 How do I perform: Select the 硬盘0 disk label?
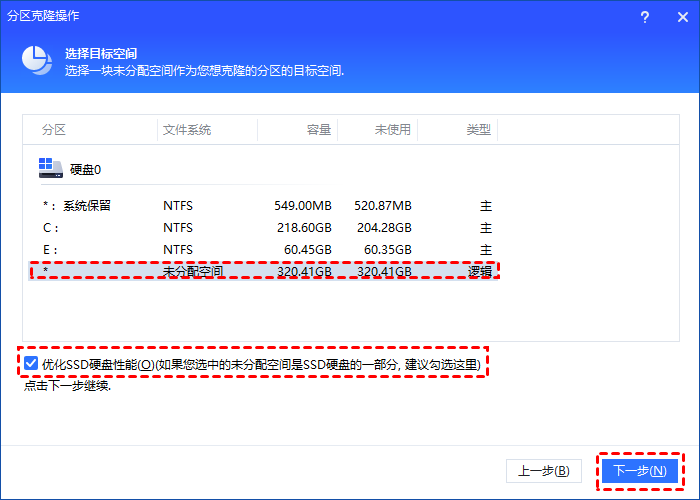[x=85, y=170]
